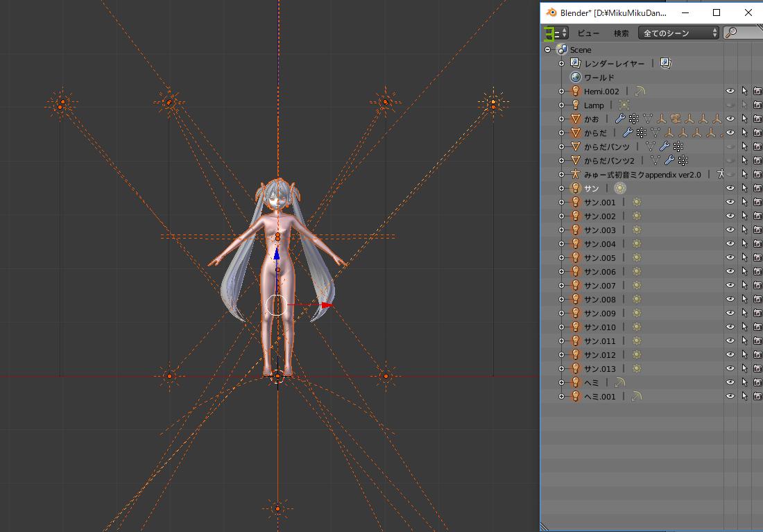Hide かお mesh with its eye icon
This screenshot has width=763, height=532.
[x=730, y=119]
